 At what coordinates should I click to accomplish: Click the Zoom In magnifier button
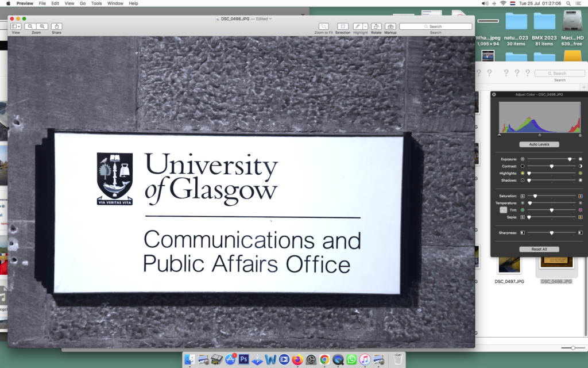click(42, 26)
